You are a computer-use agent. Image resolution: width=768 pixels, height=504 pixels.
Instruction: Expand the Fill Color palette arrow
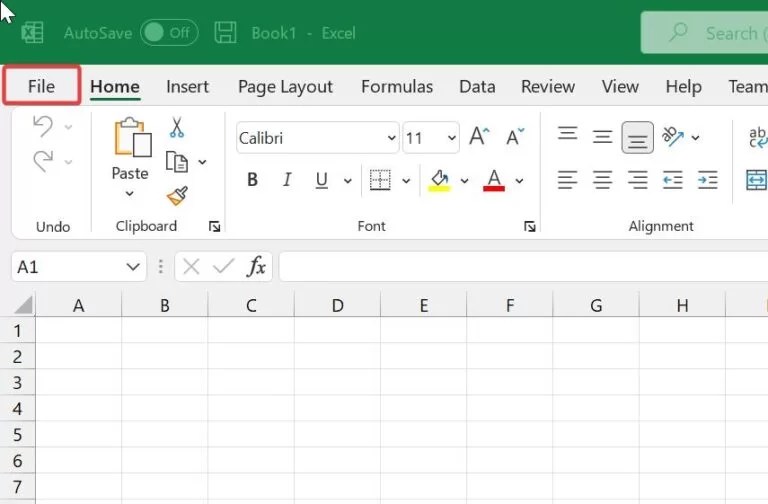pos(464,181)
